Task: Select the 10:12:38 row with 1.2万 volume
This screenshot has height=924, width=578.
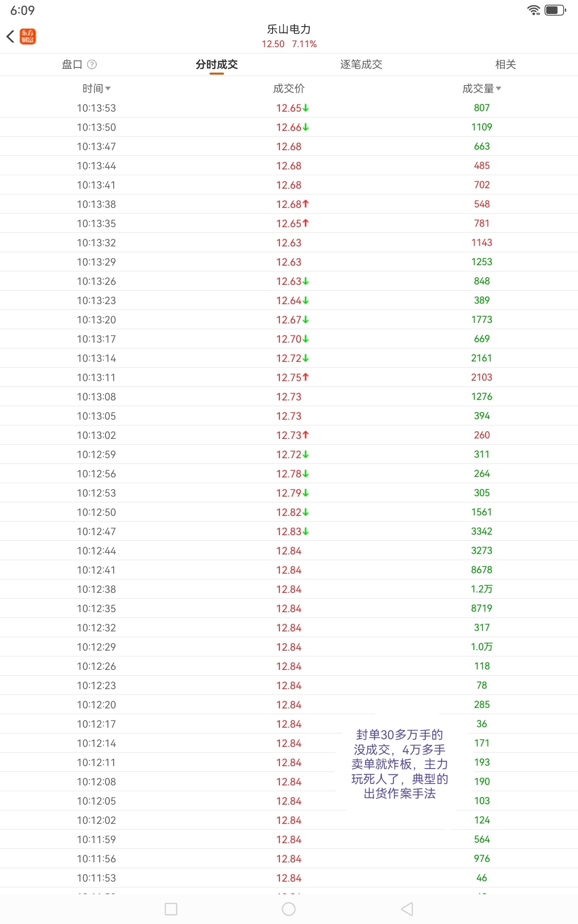Action: click(x=289, y=589)
